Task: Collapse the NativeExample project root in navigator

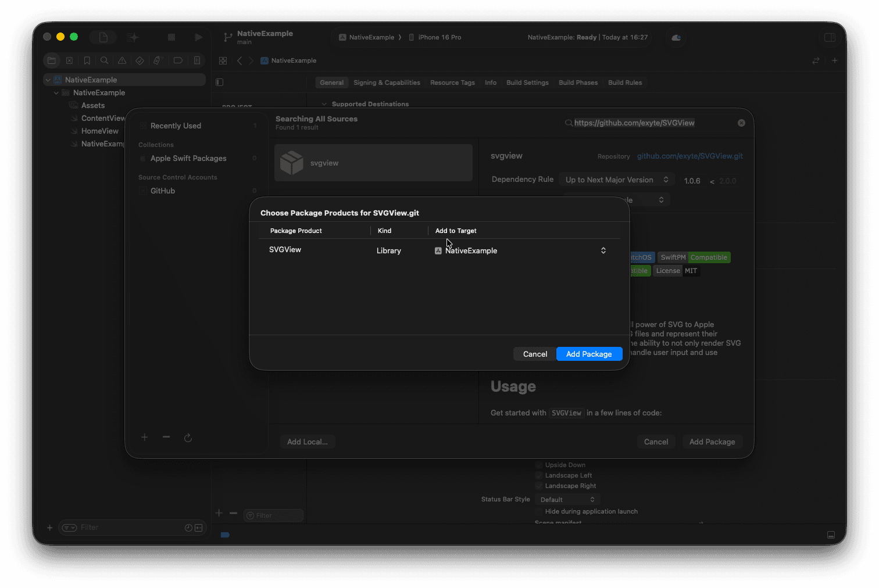Action: (x=48, y=80)
